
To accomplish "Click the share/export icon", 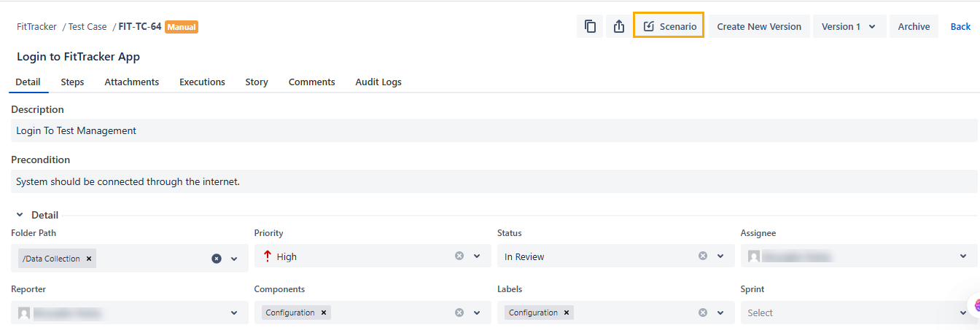I will tap(619, 26).
